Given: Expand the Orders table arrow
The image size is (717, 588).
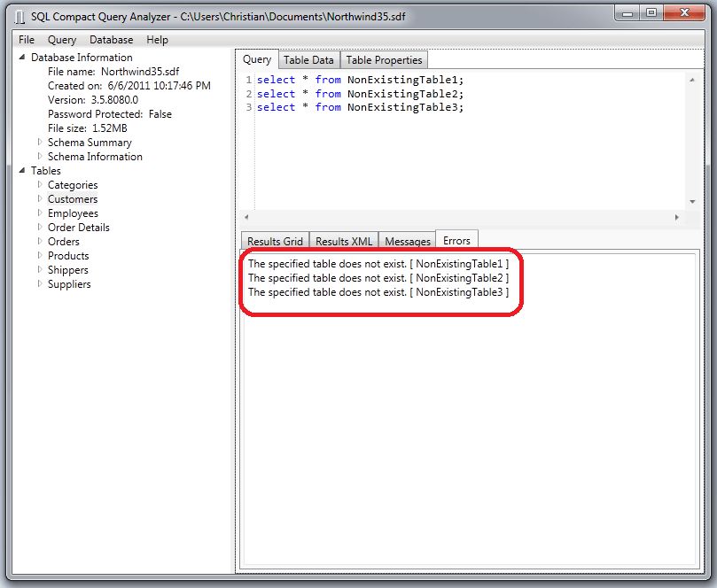Looking at the screenshot, I should coord(40,241).
